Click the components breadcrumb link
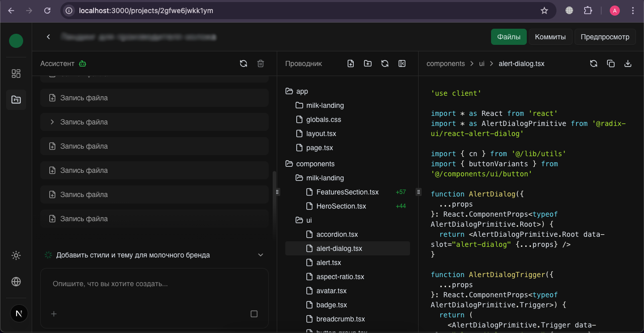This screenshot has height=333, width=644. click(445, 63)
